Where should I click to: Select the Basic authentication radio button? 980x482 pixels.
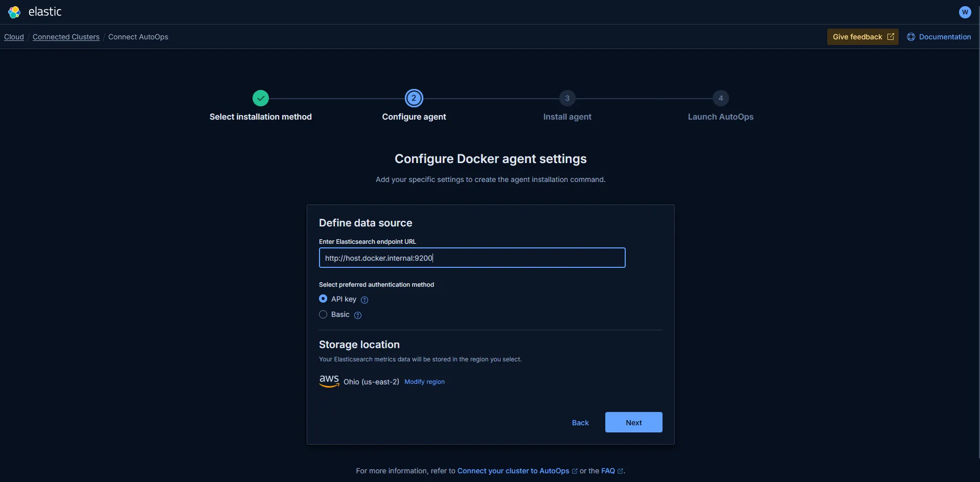pyautogui.click(x=323, y=314)
